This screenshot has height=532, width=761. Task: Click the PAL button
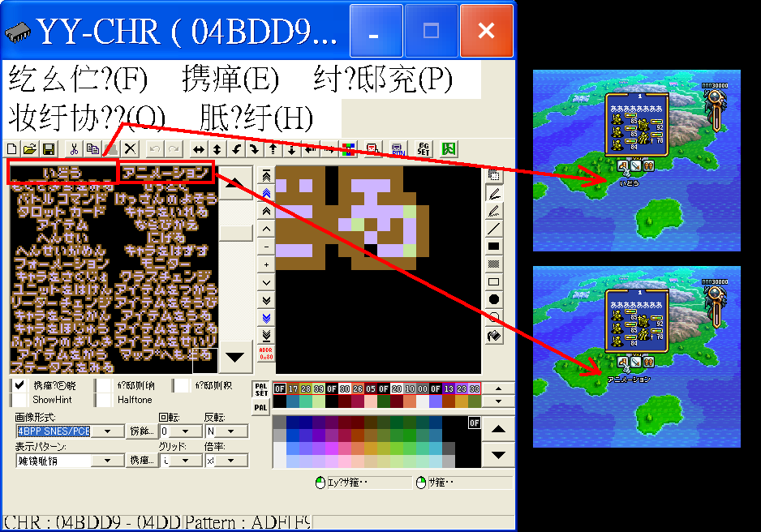(x=261, y=407)
